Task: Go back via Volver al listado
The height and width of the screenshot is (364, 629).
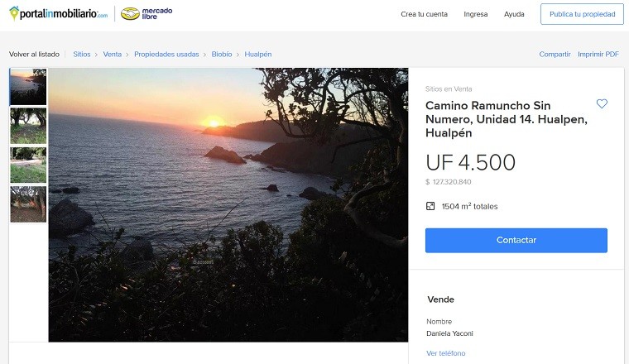Action: point(34,55)
